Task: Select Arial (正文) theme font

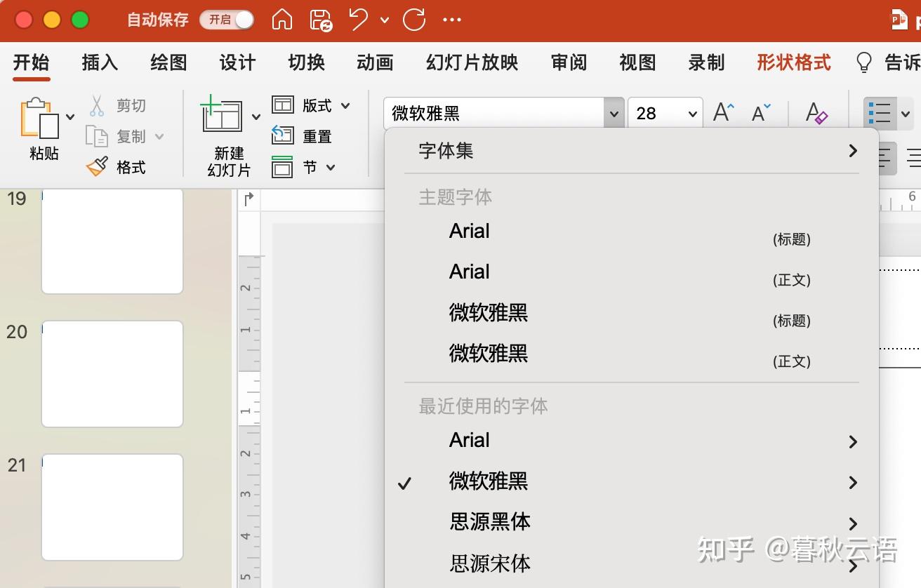Action: 469,272
